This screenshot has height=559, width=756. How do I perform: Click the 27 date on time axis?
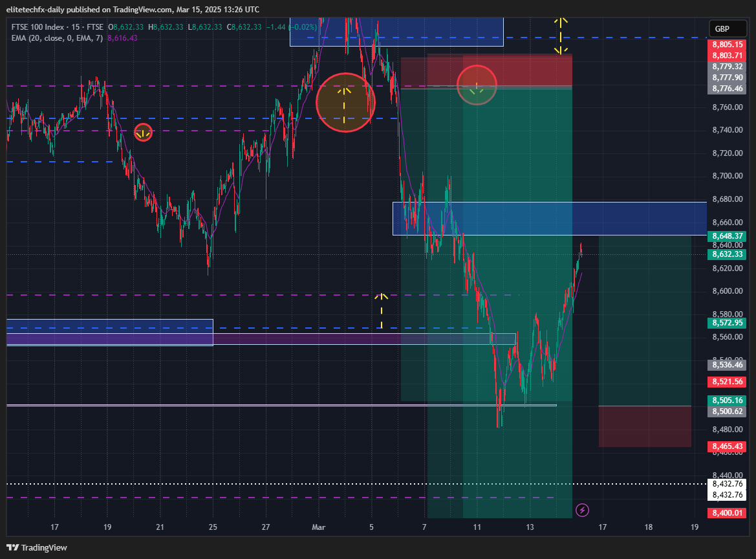tap(266, 527)
